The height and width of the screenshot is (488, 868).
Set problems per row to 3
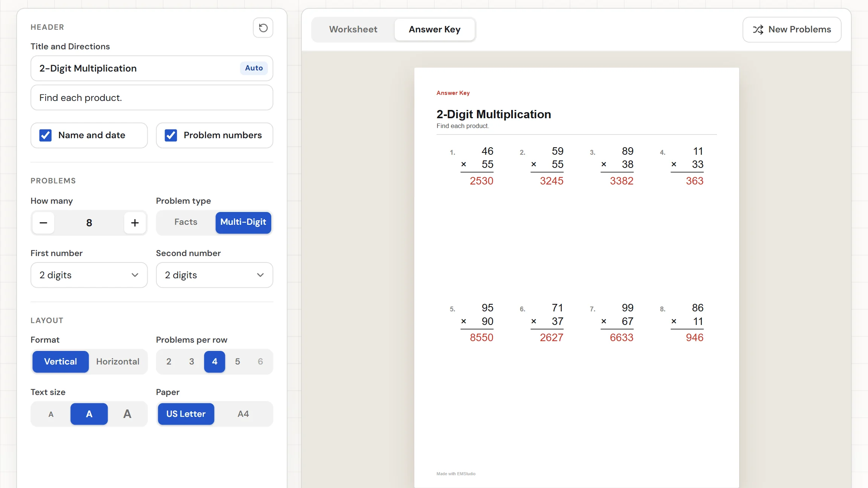[192, 361]
